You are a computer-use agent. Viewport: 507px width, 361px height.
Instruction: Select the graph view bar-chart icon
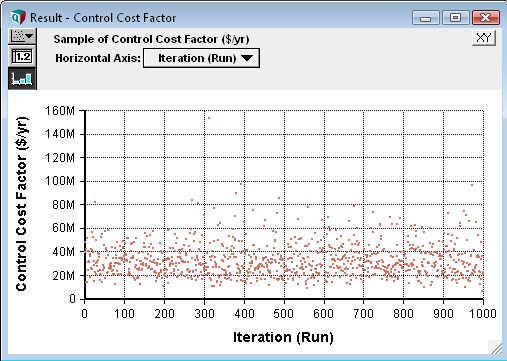22,79
